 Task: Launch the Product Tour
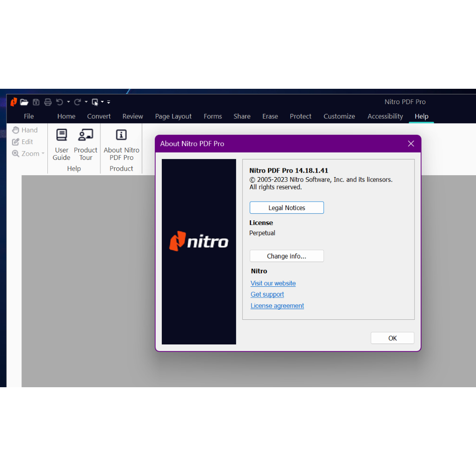[86, 144]
